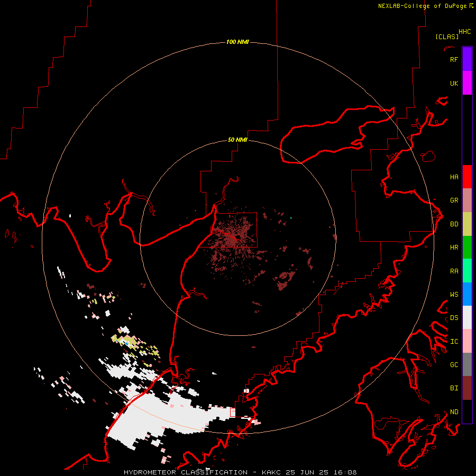
Task: Click the HR legend label
Action: coord(454,248)
